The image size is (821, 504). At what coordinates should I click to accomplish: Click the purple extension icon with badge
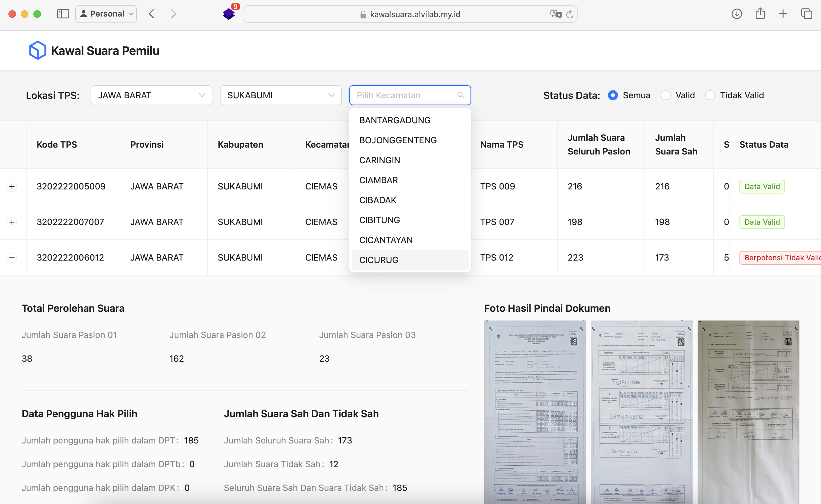[x=229, y=14]
